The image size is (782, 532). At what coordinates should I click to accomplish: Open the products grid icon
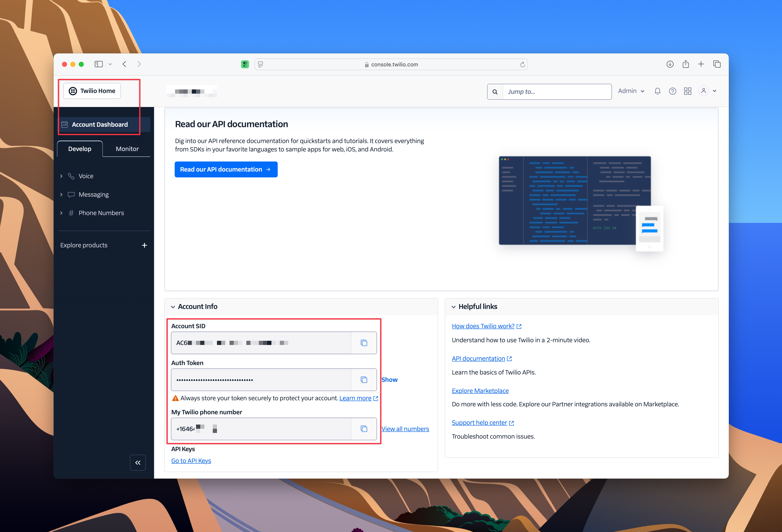(688, 91)
